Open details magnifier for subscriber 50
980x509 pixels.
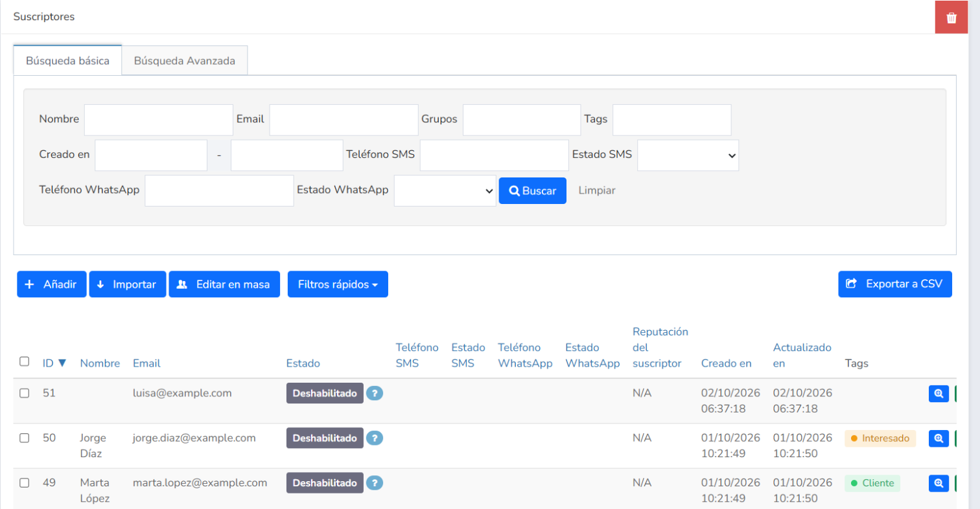(x=939, y=438)
